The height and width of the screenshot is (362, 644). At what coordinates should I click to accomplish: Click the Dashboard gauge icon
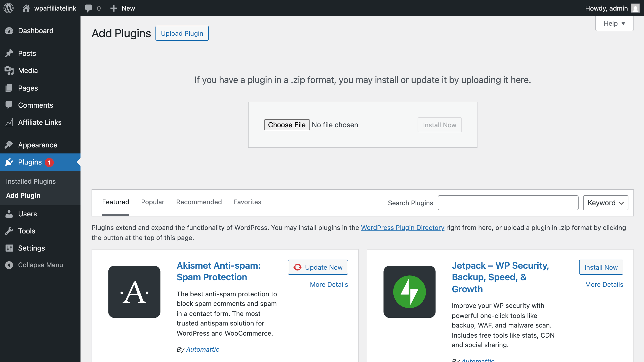9,31
